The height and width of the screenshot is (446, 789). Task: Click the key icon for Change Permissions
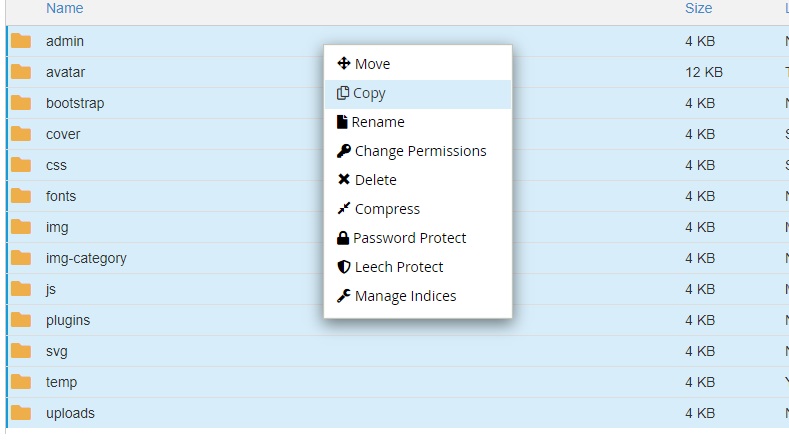(343, 151)
